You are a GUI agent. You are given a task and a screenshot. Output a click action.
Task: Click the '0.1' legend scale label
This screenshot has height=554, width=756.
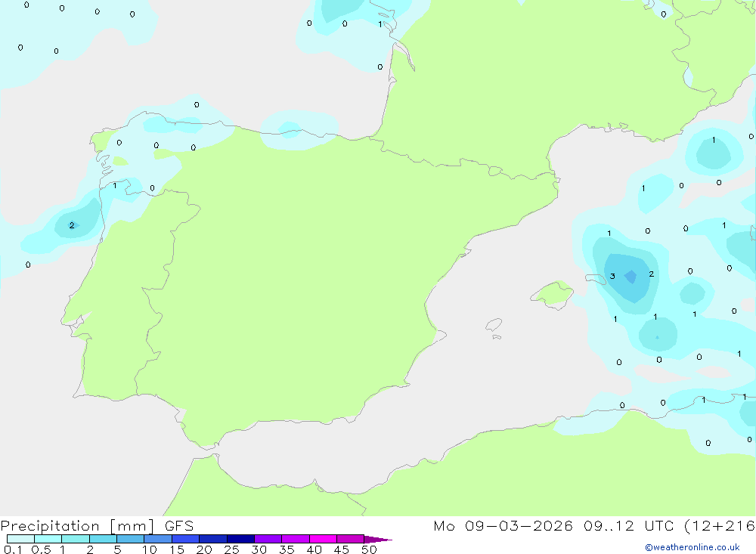[13, 549]
